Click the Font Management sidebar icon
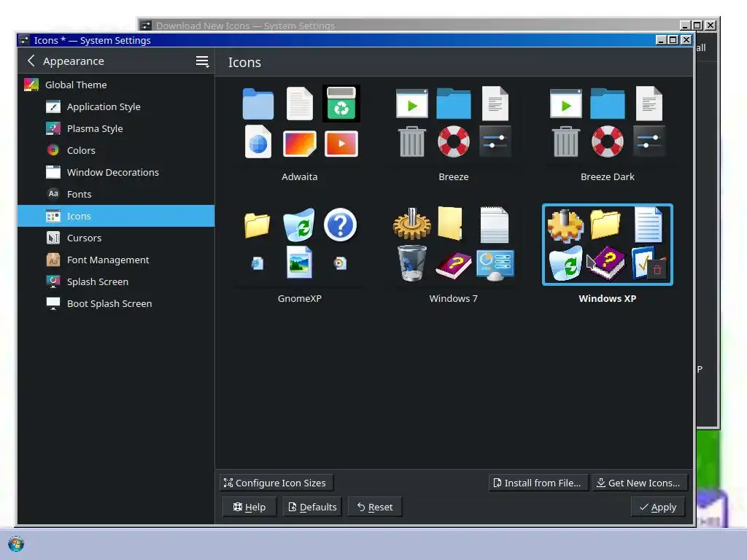Image resolution: width=747 pixels, height=560 pixels. pyautogui.click(x=53, y=260)
